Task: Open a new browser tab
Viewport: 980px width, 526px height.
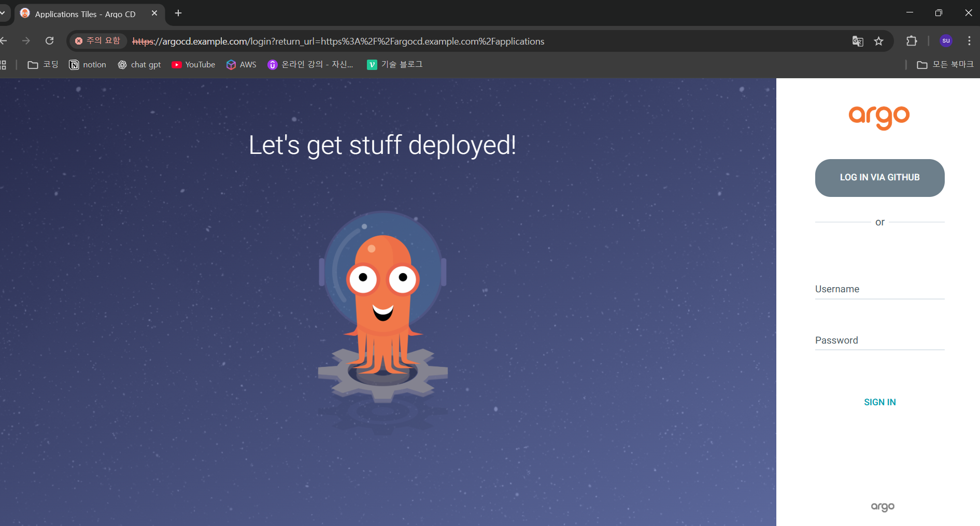Action: point(178,13)
